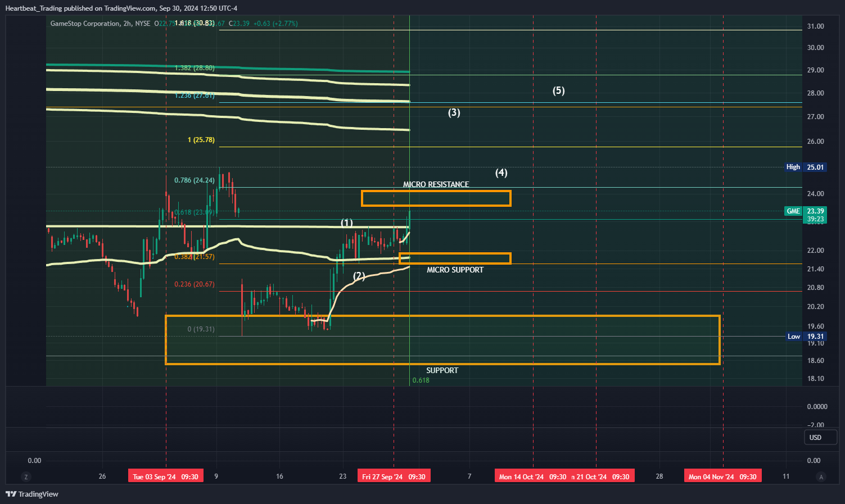The height and width of the screenshot is (504, 845).
Task: Select the 1.236 (27.61) Fibonacci label
Action: pos(195,96)
